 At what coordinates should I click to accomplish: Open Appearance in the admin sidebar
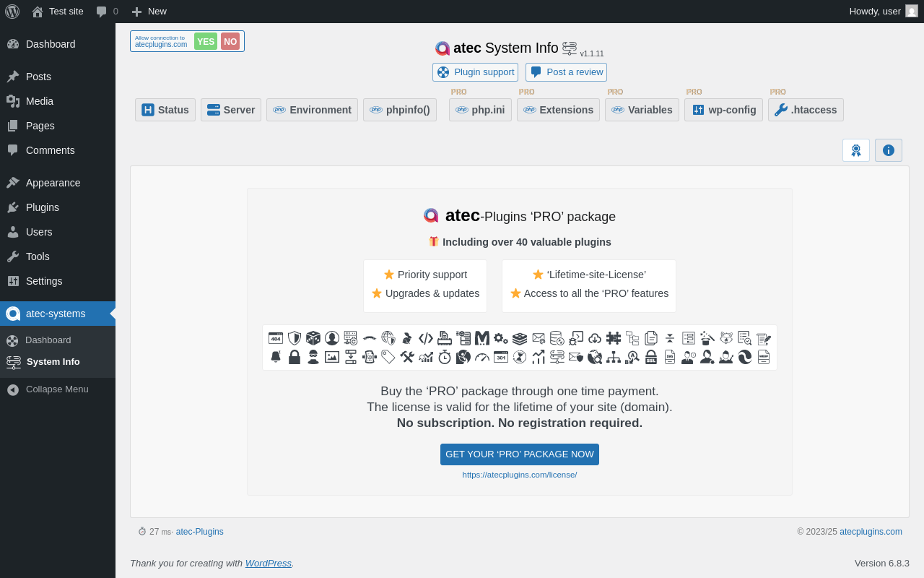click(x=58, y=183)
